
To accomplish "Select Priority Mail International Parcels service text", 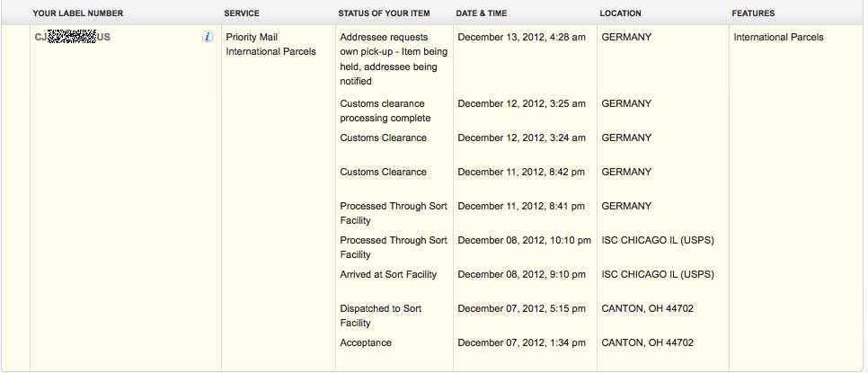I will pyautogui.click(x=271, y=44).
